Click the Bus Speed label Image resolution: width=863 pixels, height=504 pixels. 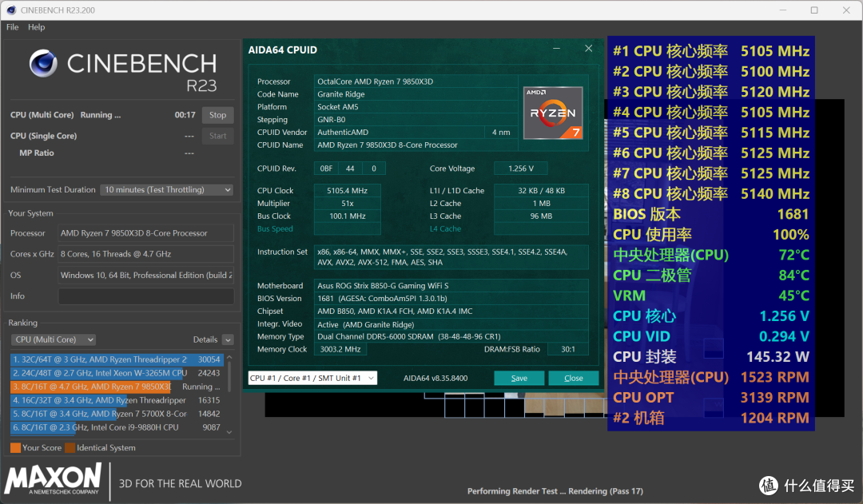tap(275, 229)
